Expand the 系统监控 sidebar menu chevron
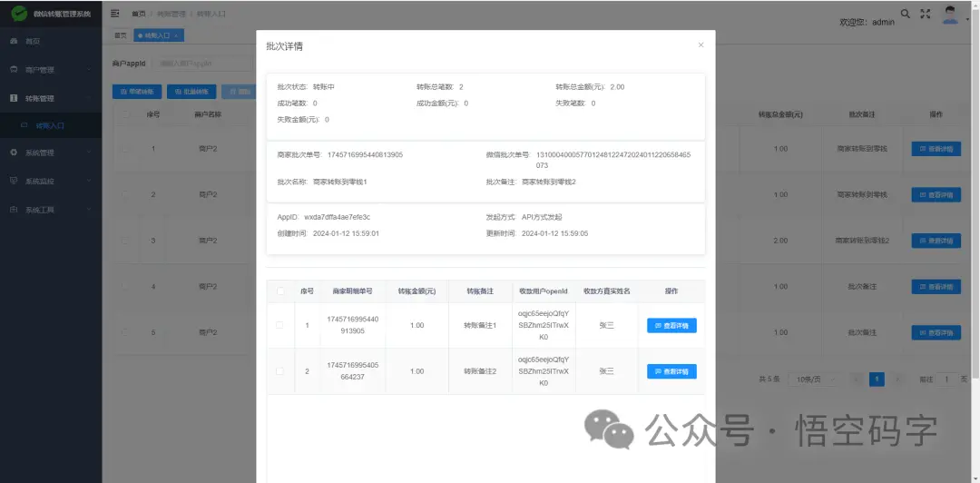The image size is (980, 483). pos(89,181)
